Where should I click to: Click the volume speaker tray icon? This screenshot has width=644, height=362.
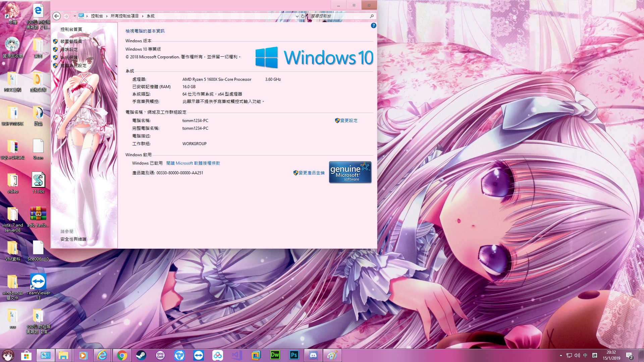tap(577, 355)
